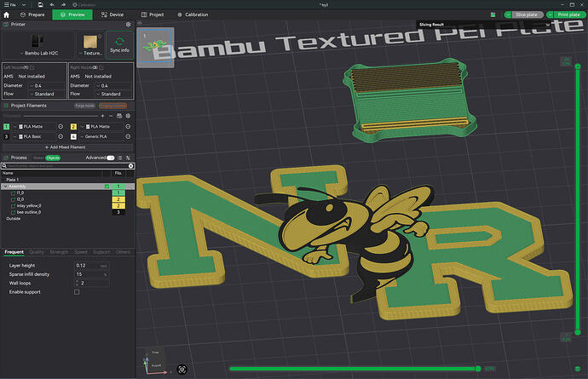Open the Support settings tab
The image size is (588, 379).
coord(101,252)
